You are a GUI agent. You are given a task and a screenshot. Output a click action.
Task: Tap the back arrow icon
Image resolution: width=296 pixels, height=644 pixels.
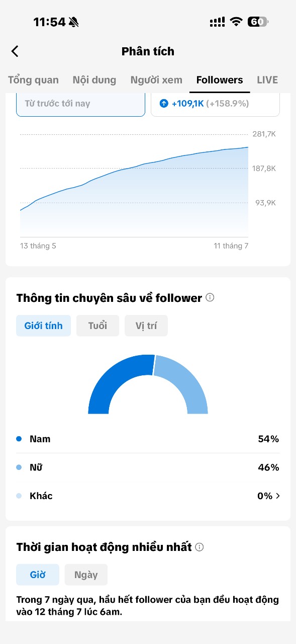pyautogui.click(x=15, y=51)
